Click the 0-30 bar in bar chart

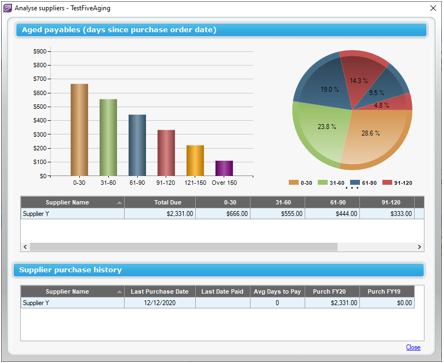pos(79,130)
